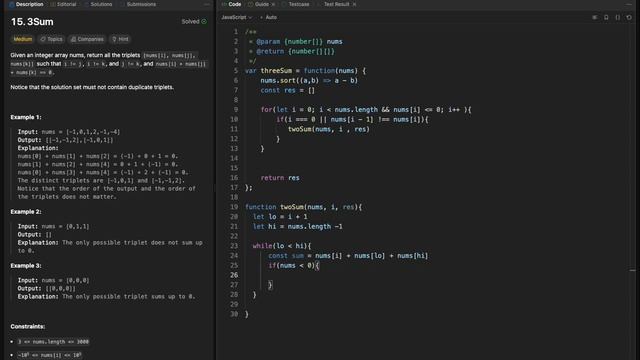Open the left panel more options menu

click(207, 4)
